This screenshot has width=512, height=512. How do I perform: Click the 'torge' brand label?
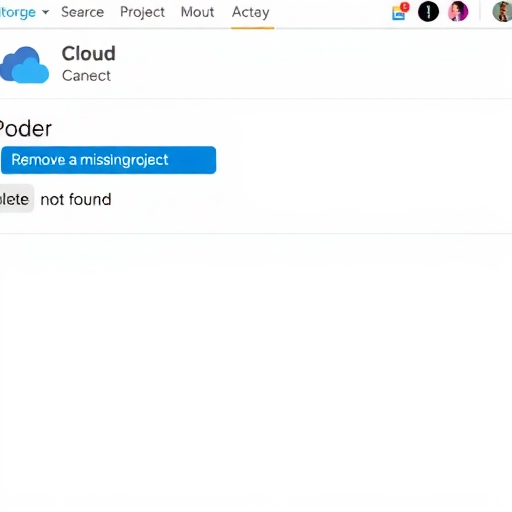click(18, 13)
